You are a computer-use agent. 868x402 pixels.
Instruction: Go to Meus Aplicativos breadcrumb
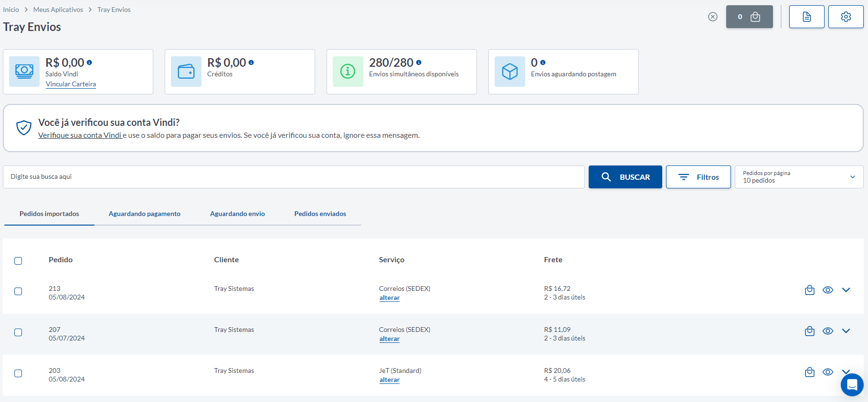pos(58,10)
